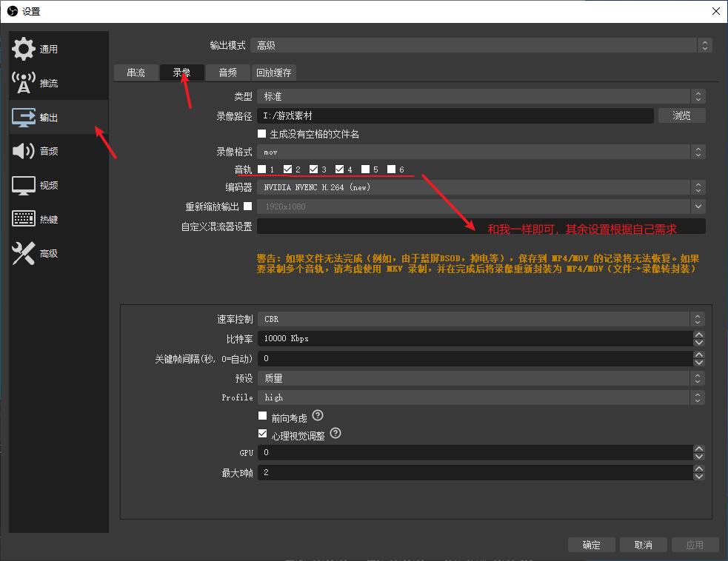Uncheck audio track 2
Screen dimensions: 728x561
pyautogui.click(x=288, y=169)
